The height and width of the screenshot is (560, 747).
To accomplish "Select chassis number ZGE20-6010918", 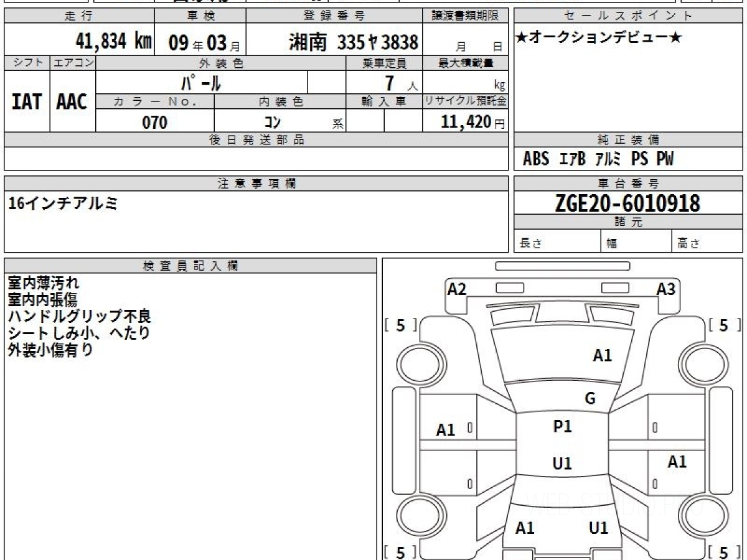I will coord(627,203).
